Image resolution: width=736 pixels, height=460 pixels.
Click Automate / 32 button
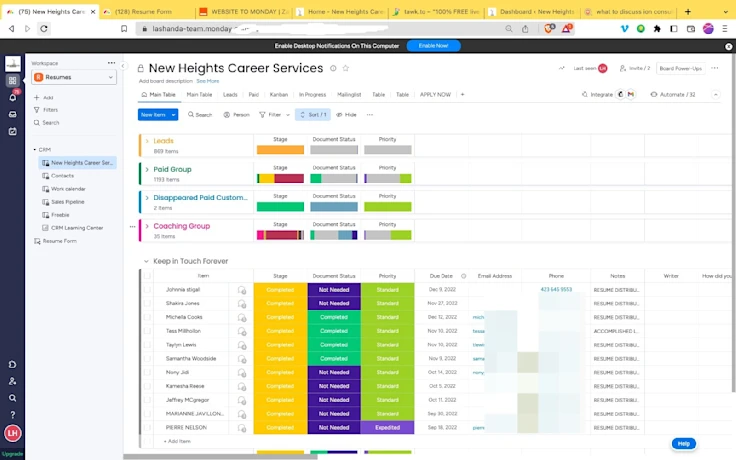pyautogui.click(x=673, y=94)
